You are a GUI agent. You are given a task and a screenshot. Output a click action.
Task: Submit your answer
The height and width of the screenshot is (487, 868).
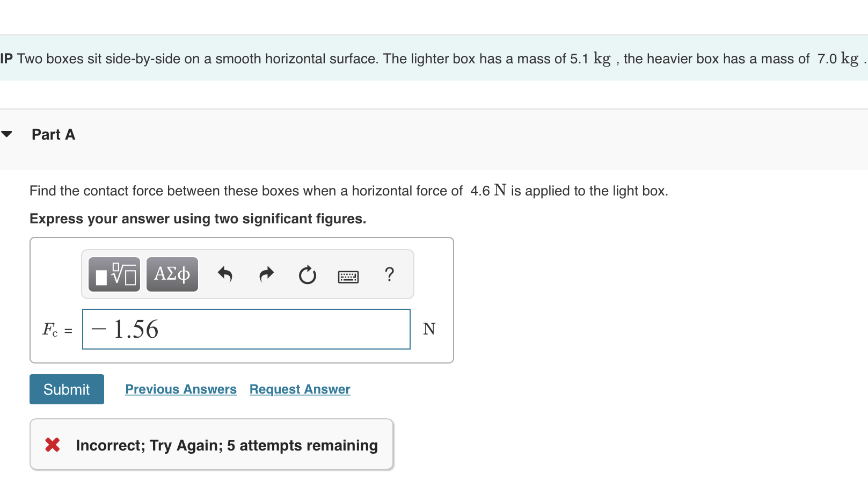pyautogui.click(x=66, y=389)
